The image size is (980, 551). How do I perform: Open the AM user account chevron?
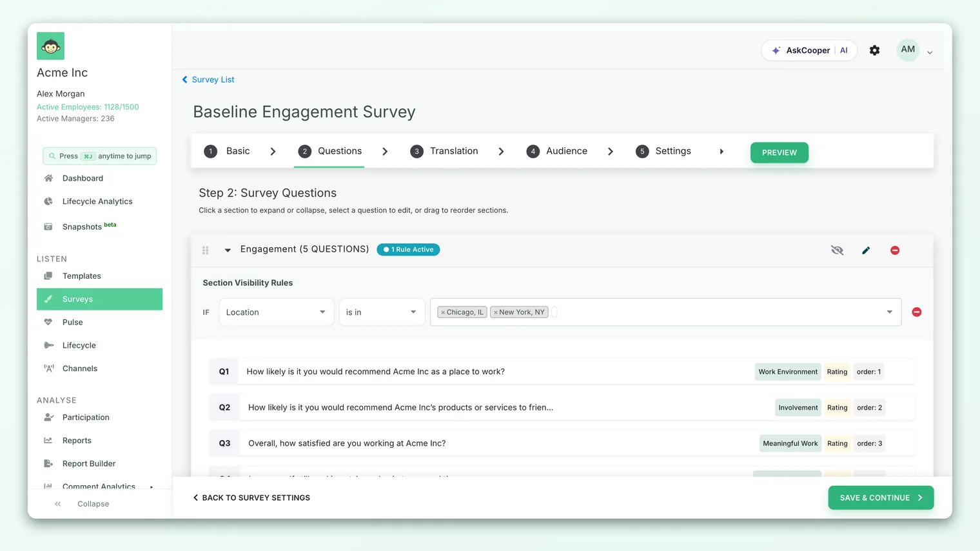click(x=930, y=53)
